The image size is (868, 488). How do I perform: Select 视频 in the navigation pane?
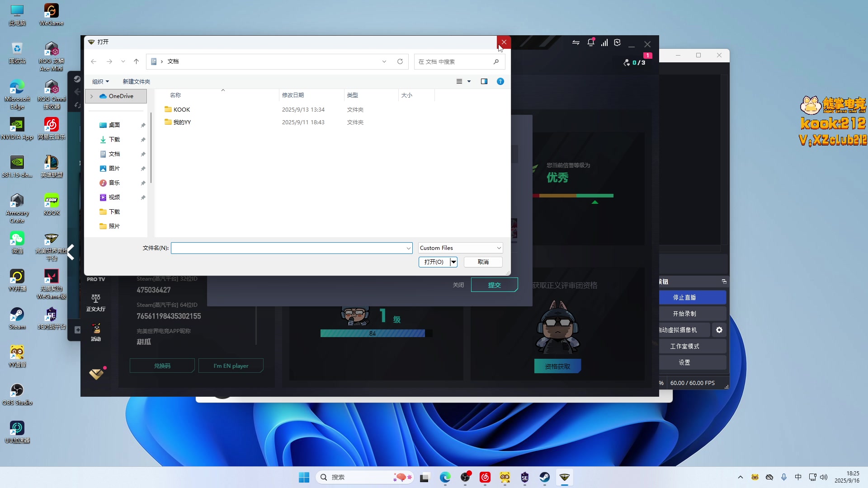[114, 197]
